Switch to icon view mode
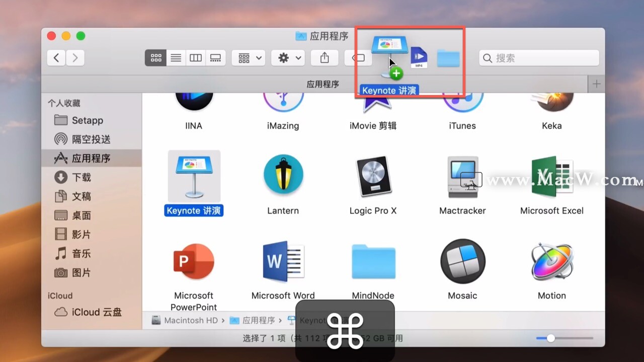This screenshot has height=362, width=644. click(155, 58)
